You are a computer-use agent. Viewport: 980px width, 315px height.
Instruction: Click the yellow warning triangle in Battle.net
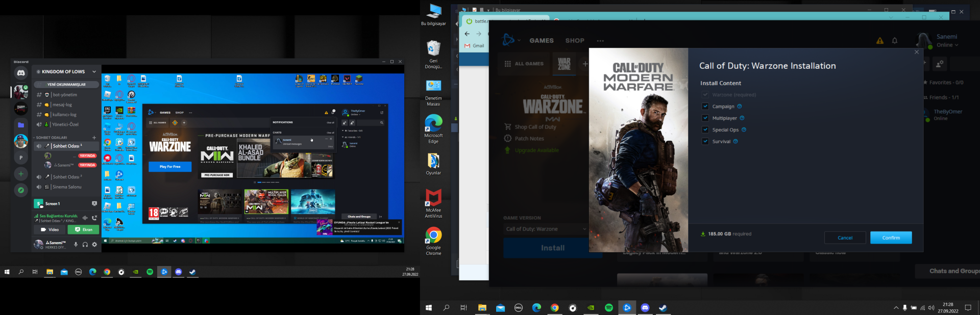pyautogui.click(x=880, y=41)
